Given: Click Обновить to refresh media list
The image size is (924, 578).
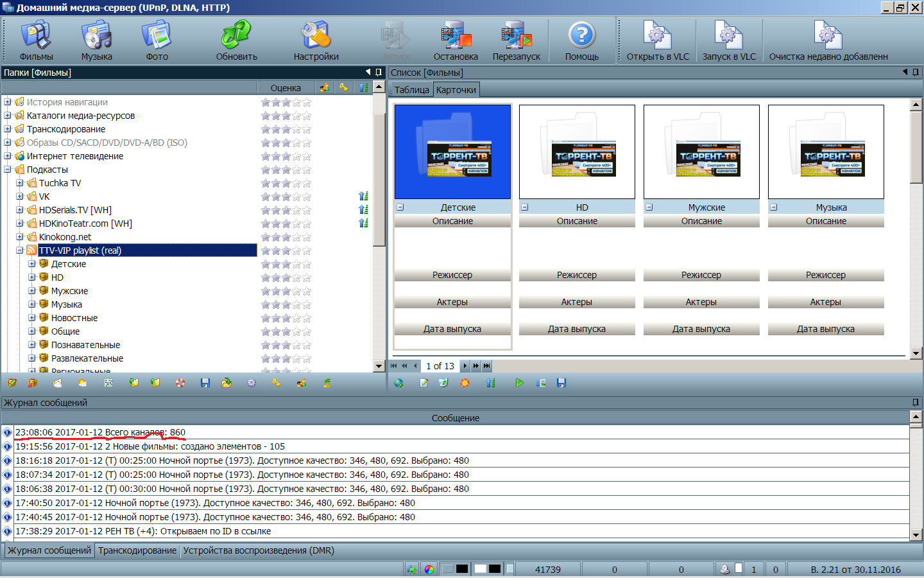Looking at the screenshot, I should click(x=236, y=41).
